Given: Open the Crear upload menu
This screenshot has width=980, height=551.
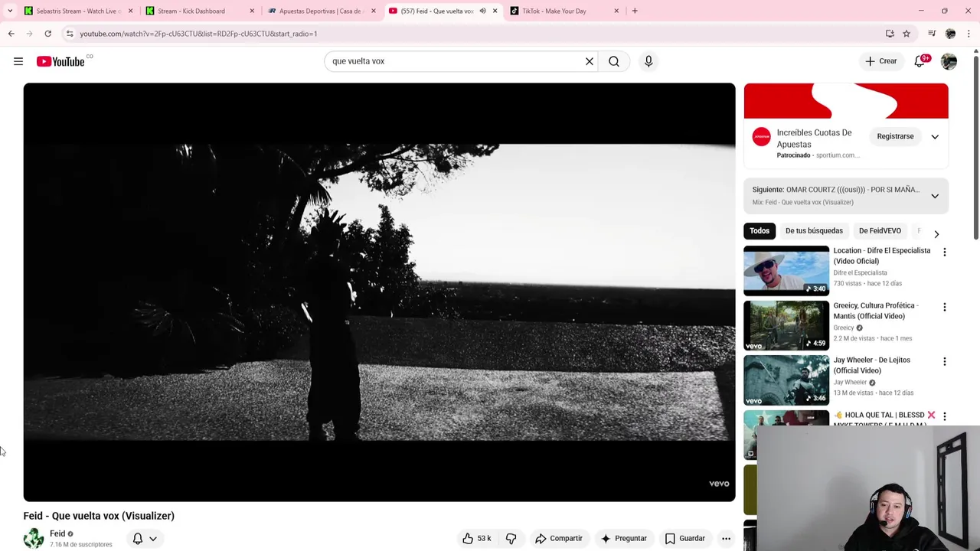Looking at the screenshot, I should [880, 61].
